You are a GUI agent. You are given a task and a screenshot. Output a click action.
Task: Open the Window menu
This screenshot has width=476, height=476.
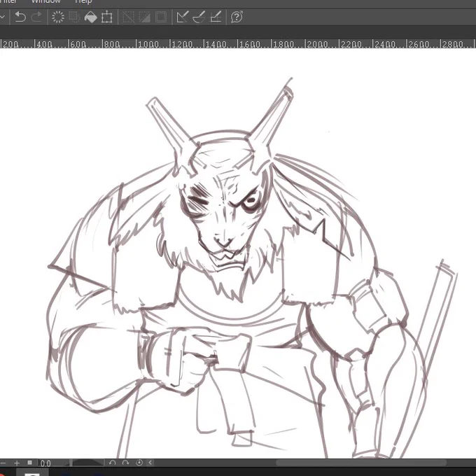(x=45, y=1)
